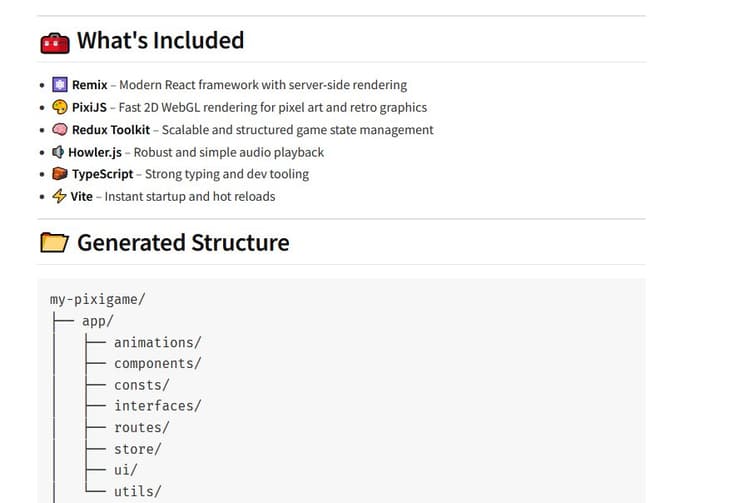This screenshot has width=750, height=503.
Task: Select the bold Redux Toolkit label
Action: click(111, 130)
